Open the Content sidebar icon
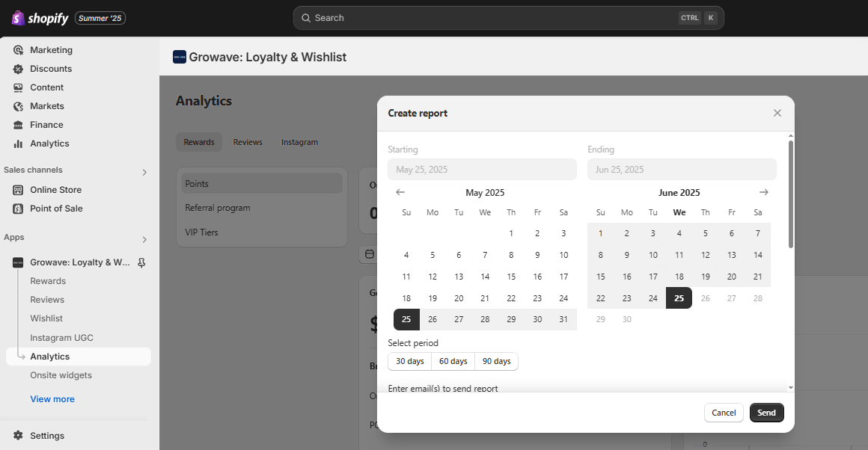 [x=18, y=87]
